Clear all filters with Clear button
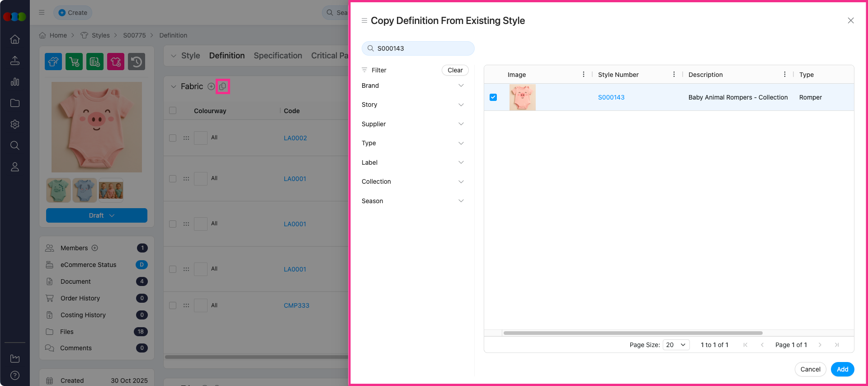The width and height of the screenshot is (868, 386). point(455,70)
